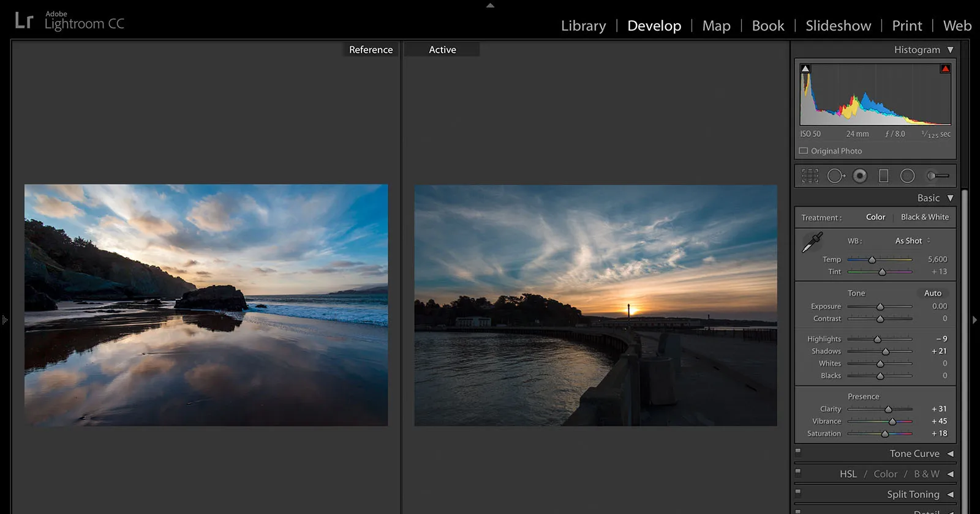The image size is (980, 514).
Task: Switch to the Library module
Action: 583,26
